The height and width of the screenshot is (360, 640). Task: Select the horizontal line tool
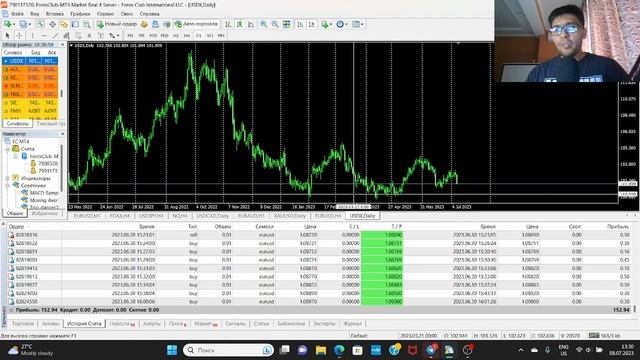(x=44, y=36)
